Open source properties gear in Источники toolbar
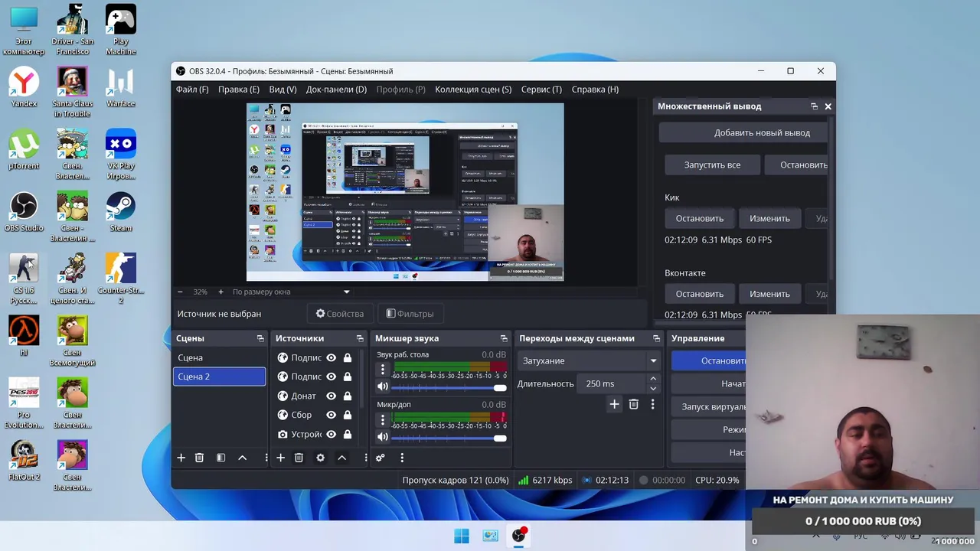 (320, 458)
